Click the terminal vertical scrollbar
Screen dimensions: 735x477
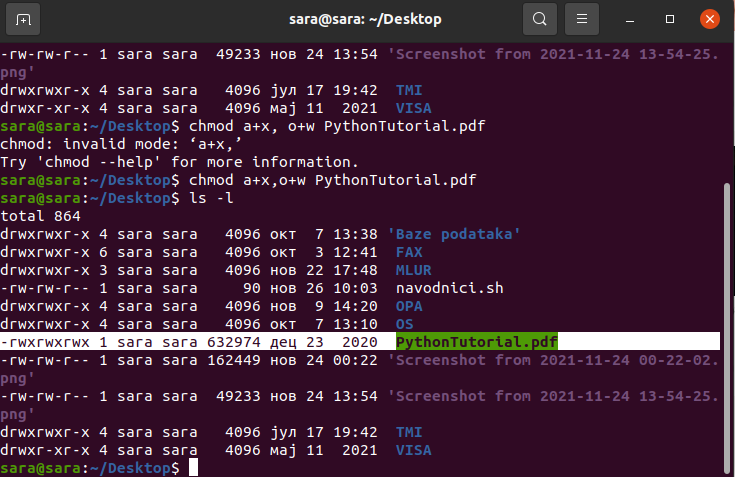point(727,328)
